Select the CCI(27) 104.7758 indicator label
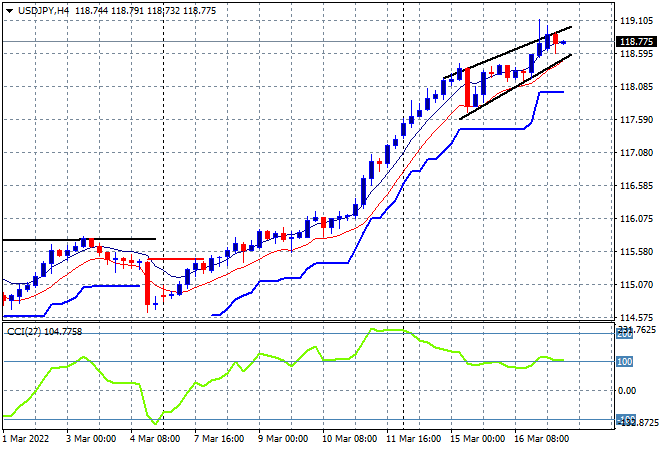The height and width of the screenshot is (450, 660). click(x=44, y=332)
